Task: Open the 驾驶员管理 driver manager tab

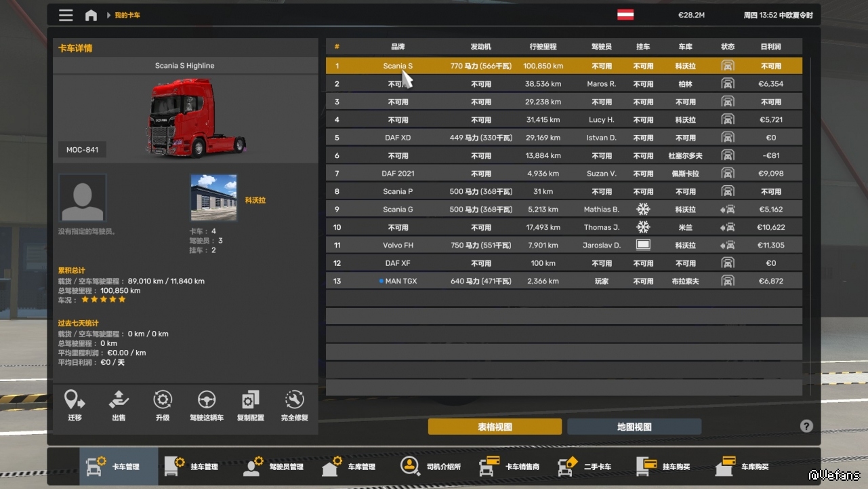Action: click(276, 466)
